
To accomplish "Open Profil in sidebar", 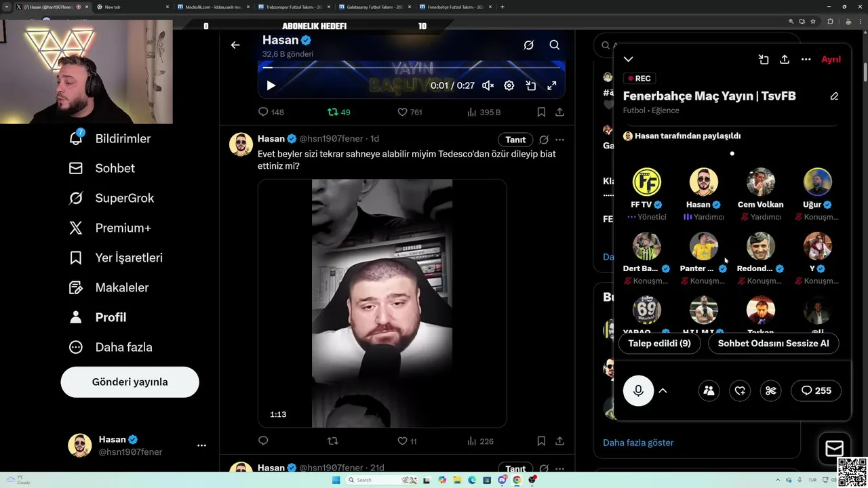I will pos(98,317).
